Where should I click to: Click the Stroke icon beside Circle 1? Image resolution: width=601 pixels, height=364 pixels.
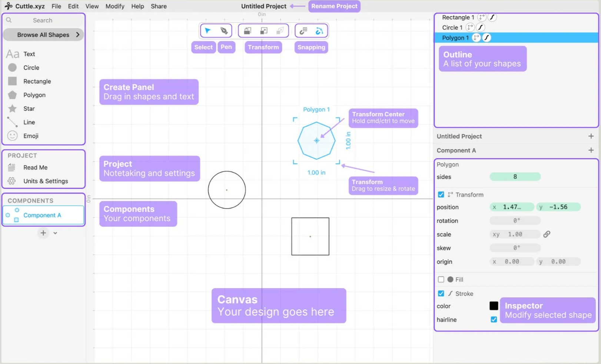[480, 27]
